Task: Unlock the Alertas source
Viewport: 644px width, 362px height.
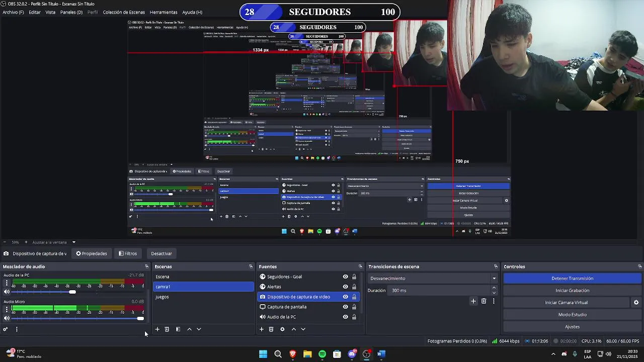Action: (354, 287)
